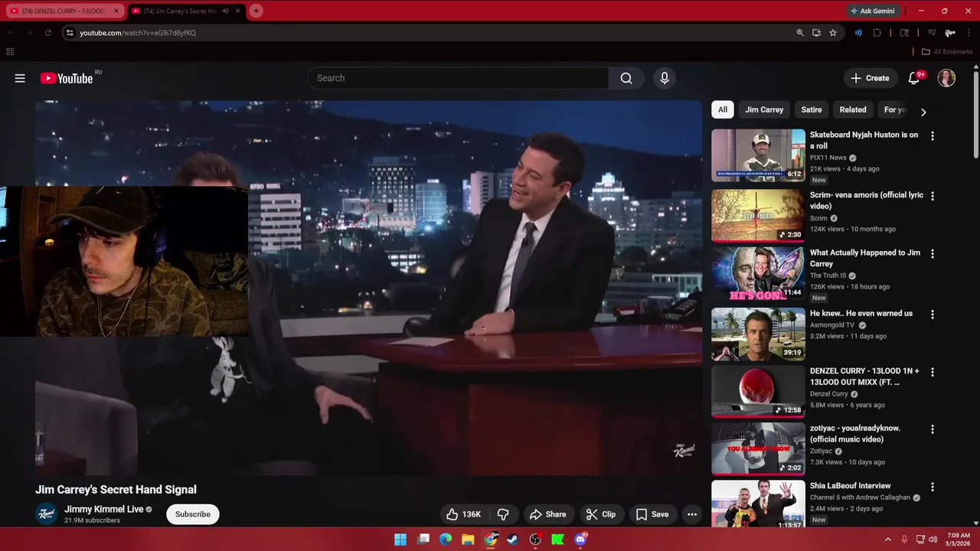Open the taskbar volume icon
This screenshot has width=980, height=551.
pos(933,540)
